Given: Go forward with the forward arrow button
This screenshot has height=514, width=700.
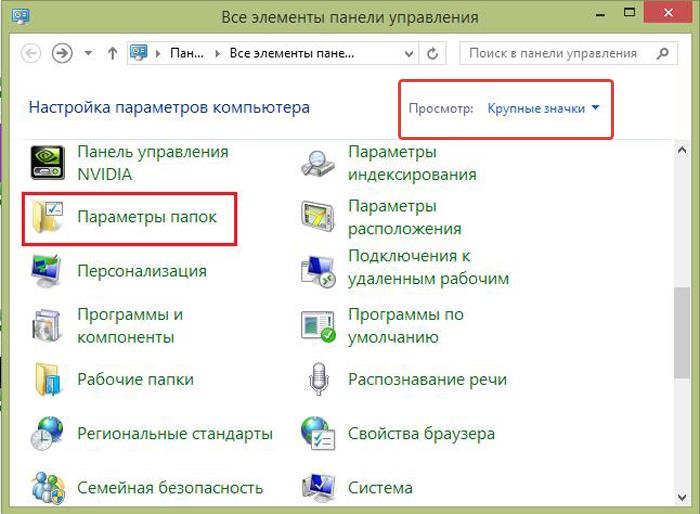Looking at the screenshot, I should (62, 53).
